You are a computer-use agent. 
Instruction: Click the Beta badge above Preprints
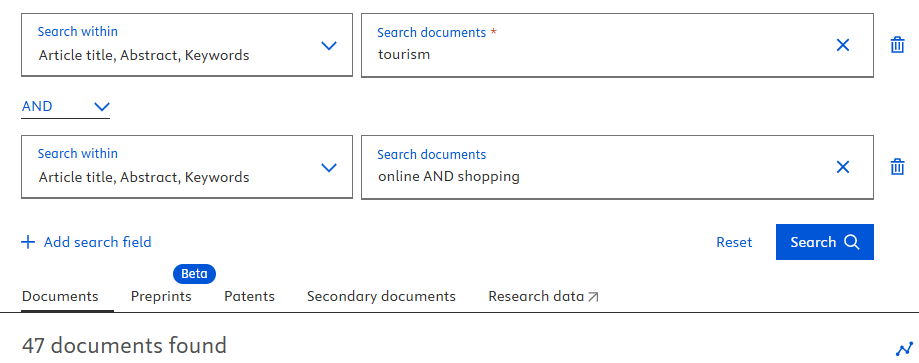(195, 274)
